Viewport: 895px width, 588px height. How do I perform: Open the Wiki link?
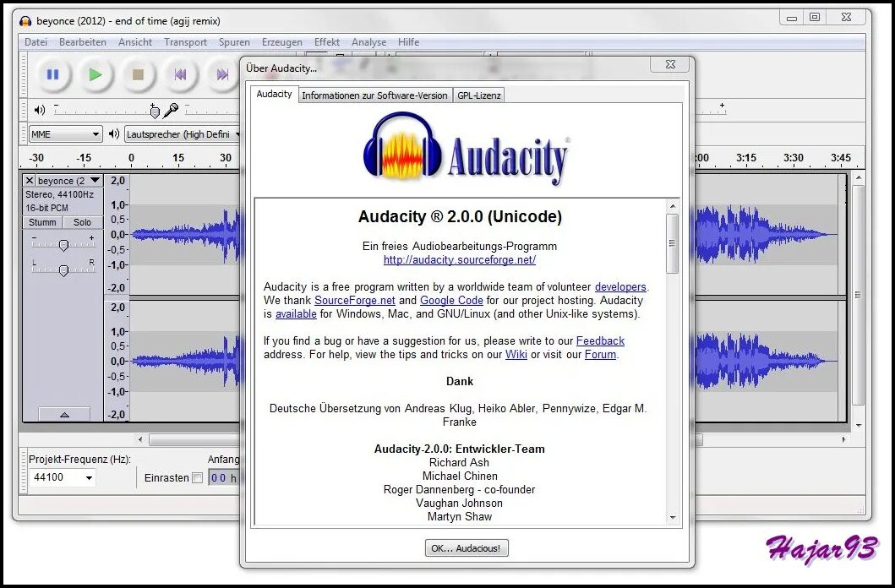click(516, 355)
